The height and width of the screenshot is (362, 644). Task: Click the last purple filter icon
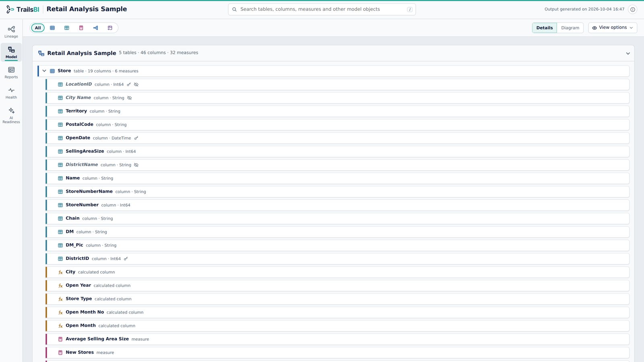click(x=110, y=28)
